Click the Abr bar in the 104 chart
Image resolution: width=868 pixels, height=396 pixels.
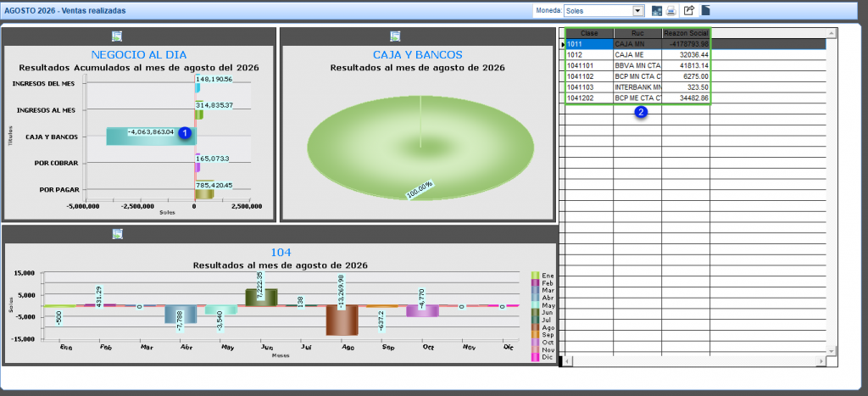[181, 314]
